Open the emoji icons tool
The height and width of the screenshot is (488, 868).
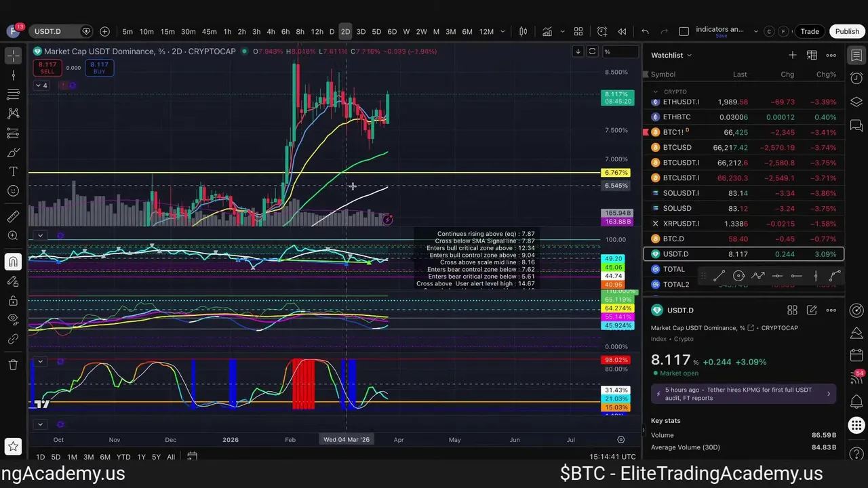tap(13, 191)
